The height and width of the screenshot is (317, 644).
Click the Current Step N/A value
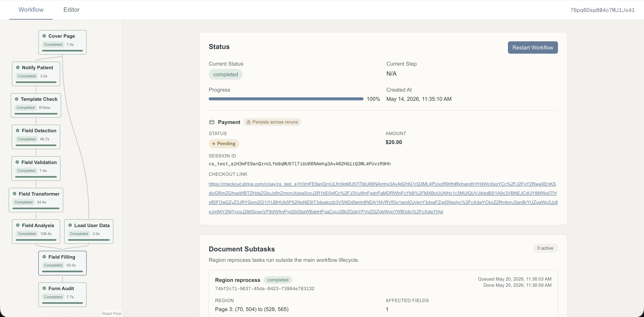coord(391,73)
